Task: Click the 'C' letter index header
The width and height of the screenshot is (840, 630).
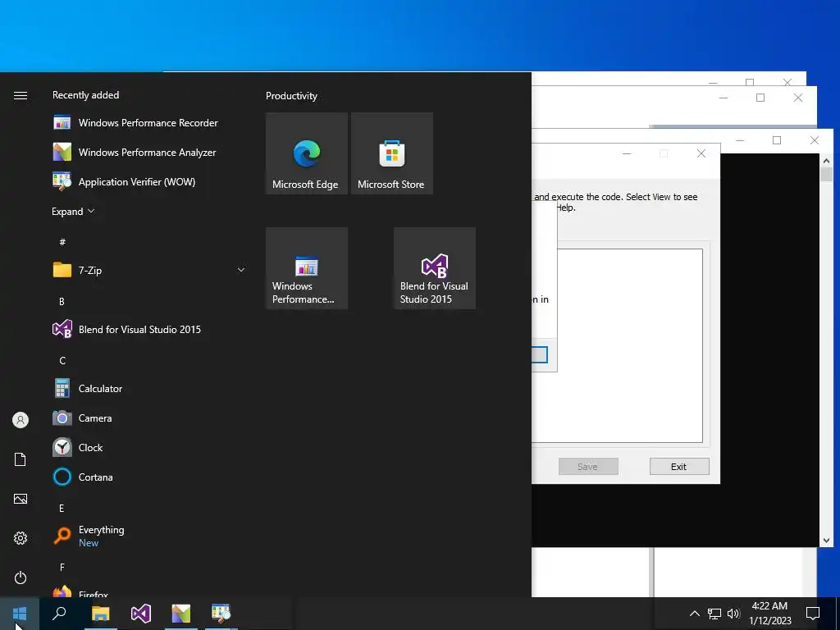Action: pos(62,361)
